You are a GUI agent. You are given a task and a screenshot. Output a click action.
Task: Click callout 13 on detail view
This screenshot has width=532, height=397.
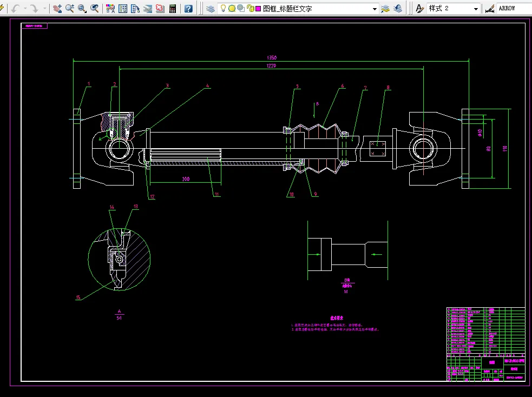pos(135,207)
